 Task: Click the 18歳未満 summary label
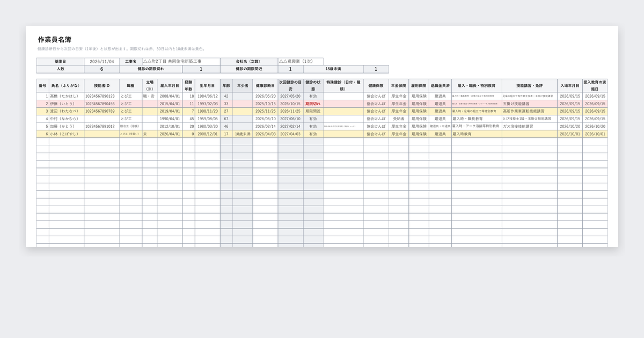[333, 69]
